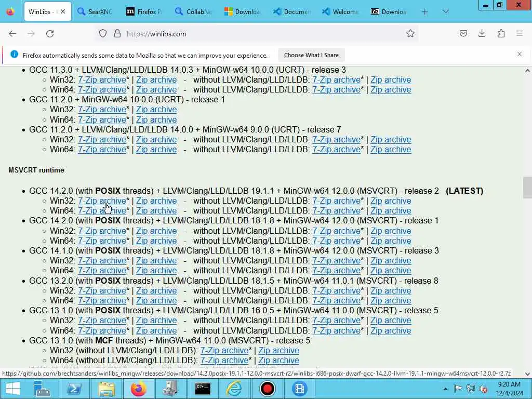Click the red record button in taskbar
532x399 pixels.
pyautogui.click(x=267, y=389)
